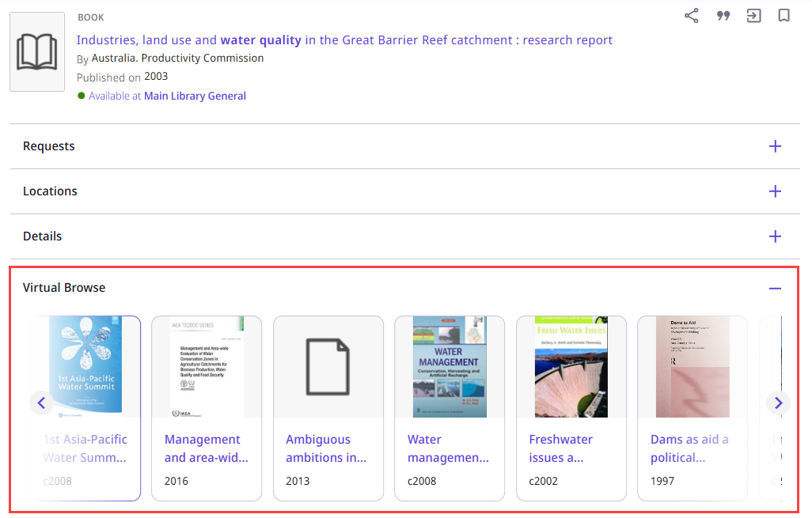The width and height of the screenshot is (812, 518).
Task: Click the green availability indicator dot
Action: point(80,95)
